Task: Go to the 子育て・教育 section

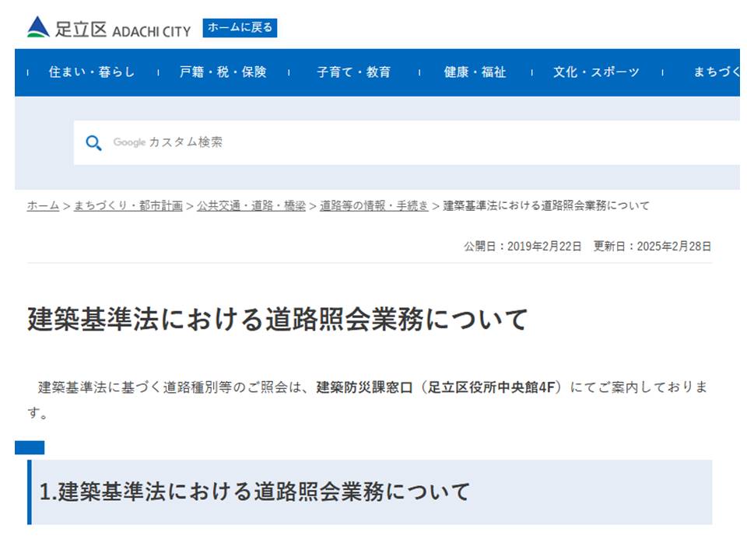Action: (x=353, y=72)
